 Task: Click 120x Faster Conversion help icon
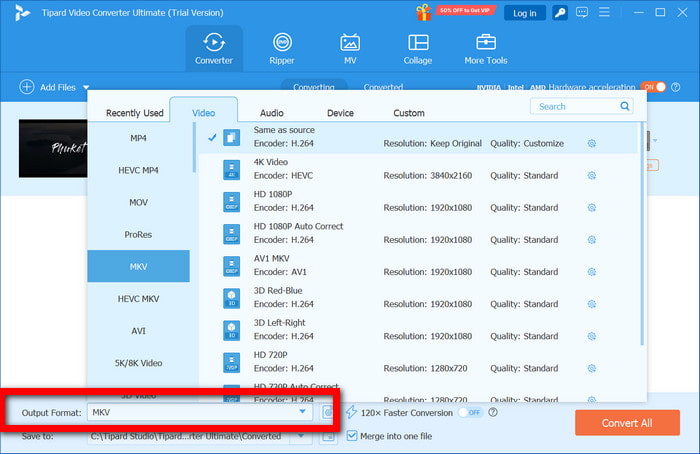493,412
